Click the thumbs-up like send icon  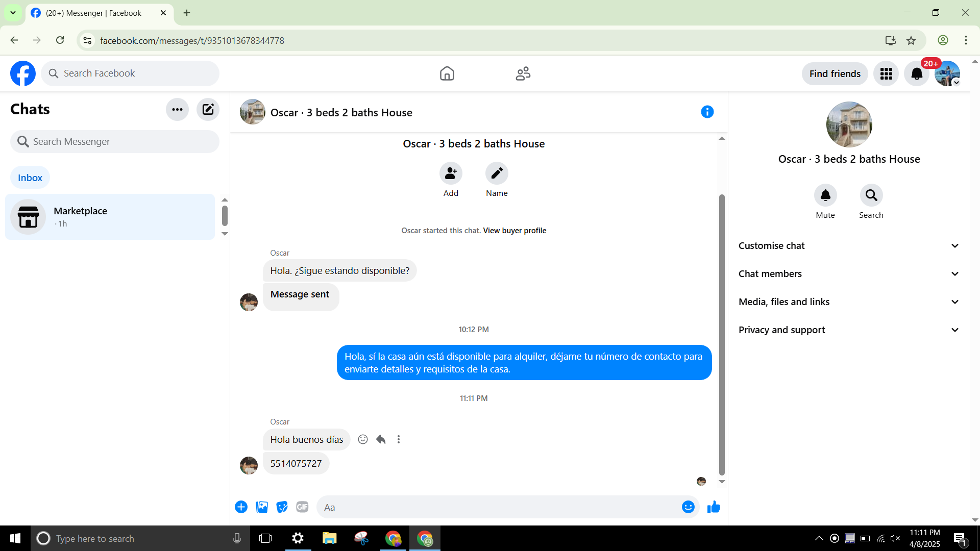tap(713, 507)
